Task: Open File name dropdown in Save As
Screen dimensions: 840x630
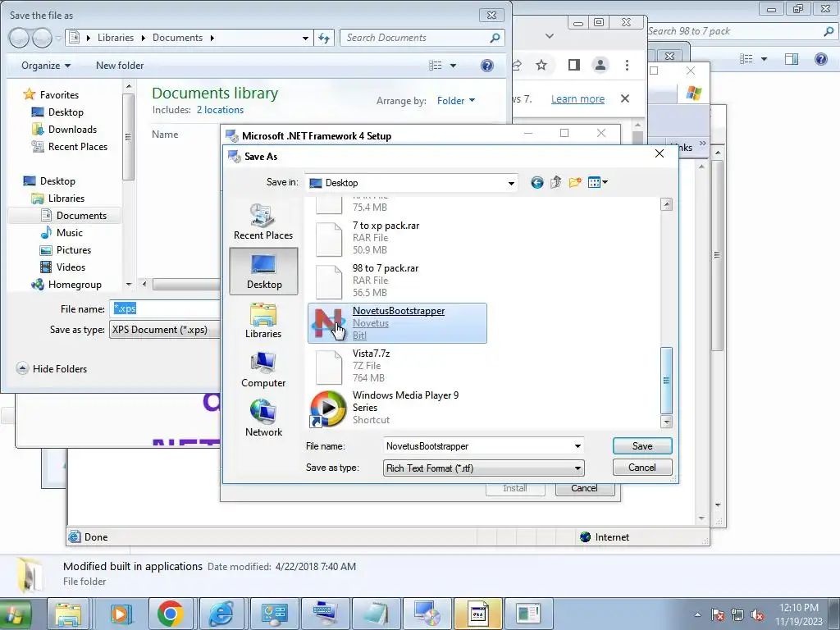Action: click(577, 446)
